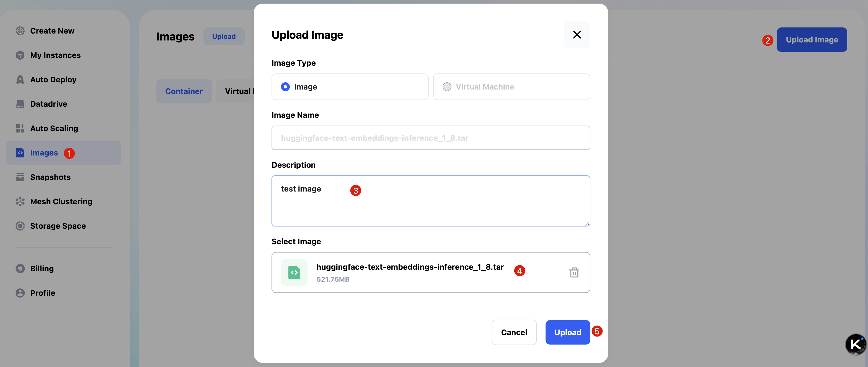The image size is (868, 367).
Task: Click the Datadrive disk icon
Action: [x=20, y=104]
